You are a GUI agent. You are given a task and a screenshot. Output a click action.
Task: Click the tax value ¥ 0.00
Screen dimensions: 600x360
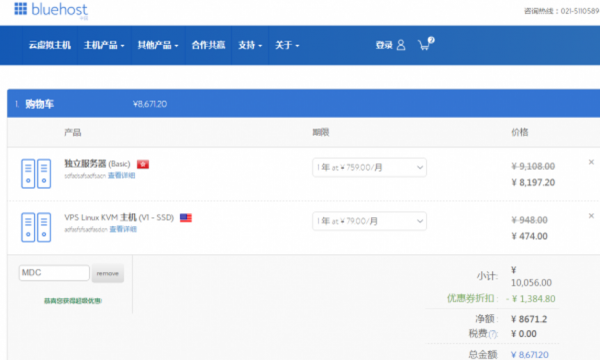tap(524, 334)
